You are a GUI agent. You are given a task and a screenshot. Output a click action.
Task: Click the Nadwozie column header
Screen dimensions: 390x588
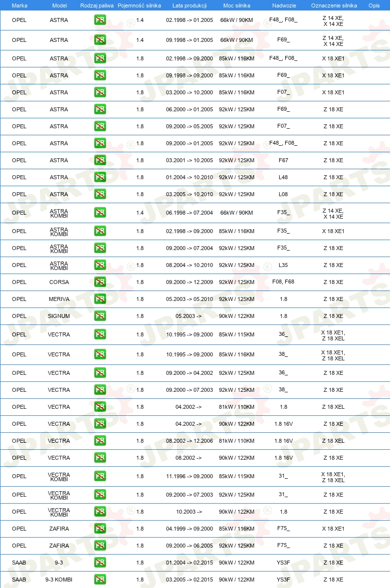point(284,5)
